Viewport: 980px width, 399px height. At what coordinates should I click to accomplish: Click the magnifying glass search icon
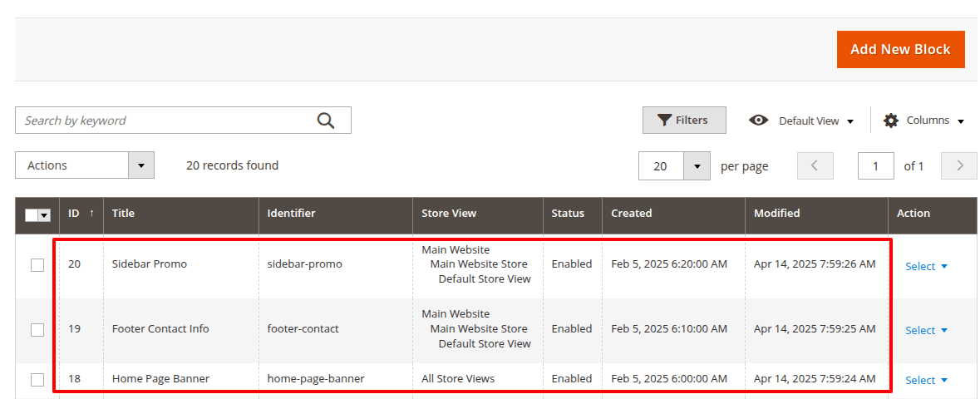click(326, 121)
